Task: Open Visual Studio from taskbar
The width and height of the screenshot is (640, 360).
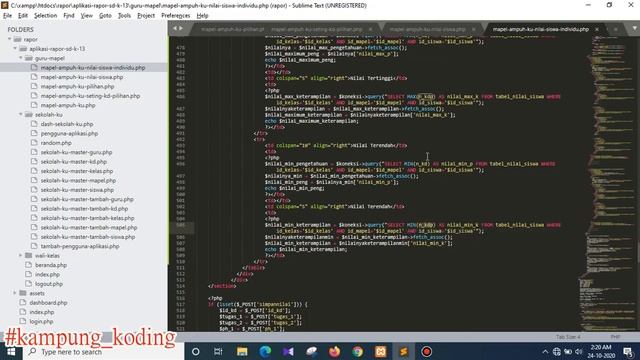Action: (x=288, y=351)
